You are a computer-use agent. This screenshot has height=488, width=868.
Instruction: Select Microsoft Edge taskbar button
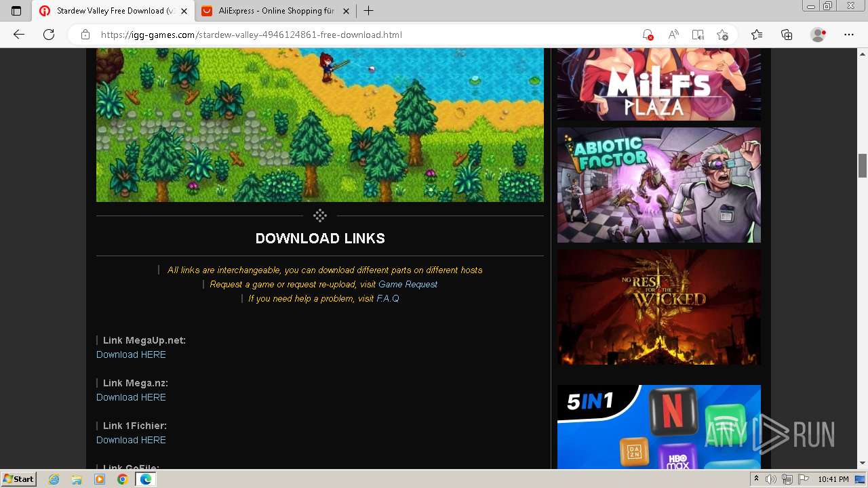[x=145, y=479]
